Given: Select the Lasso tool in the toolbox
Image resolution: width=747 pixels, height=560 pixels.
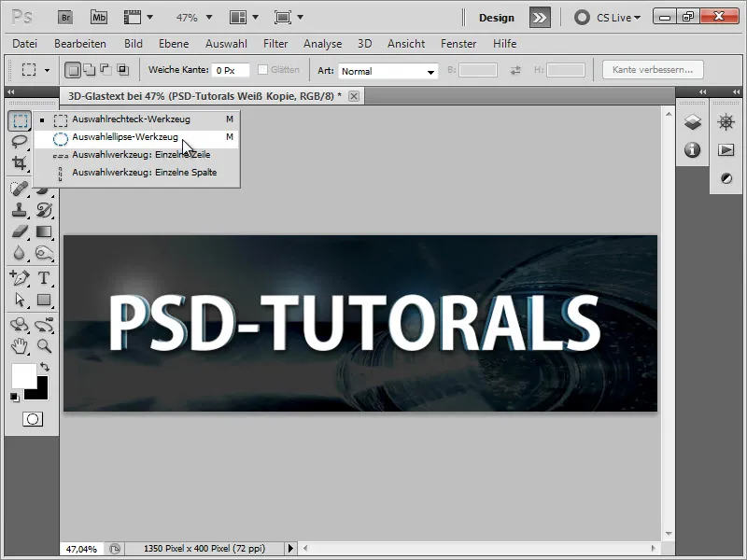Looking at the screenshot, I should click(19, 142).
